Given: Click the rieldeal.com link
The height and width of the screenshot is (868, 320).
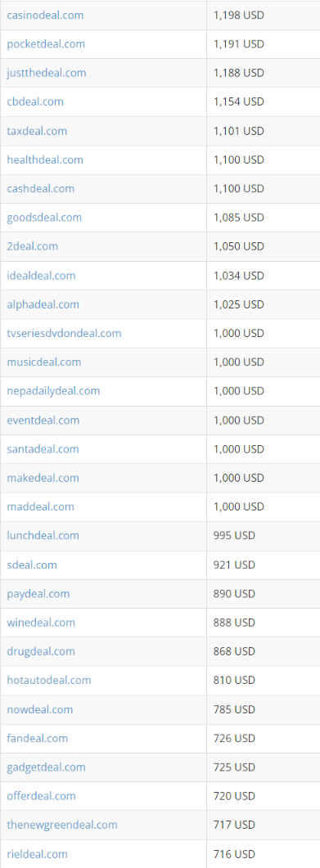Looking at the screenshot, I should pyautogui.click(x=37, y=853).
